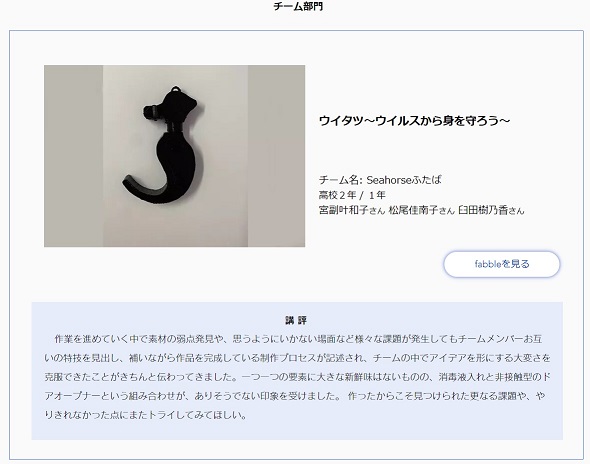Image resolution: width=590 pixels, height=464 pixels.
Task: Click review line starting 克服できたことが
Action: (x=298, y=377)
